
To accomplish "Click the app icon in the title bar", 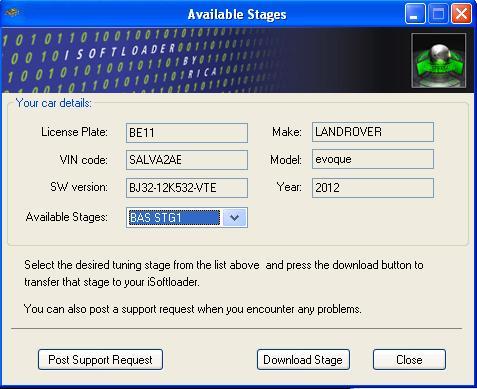I will [x=13, y=13].
